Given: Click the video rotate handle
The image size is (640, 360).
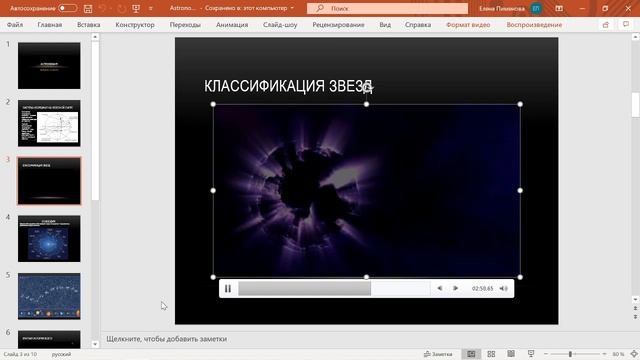Looking at the screenshot, I should 367,87.
